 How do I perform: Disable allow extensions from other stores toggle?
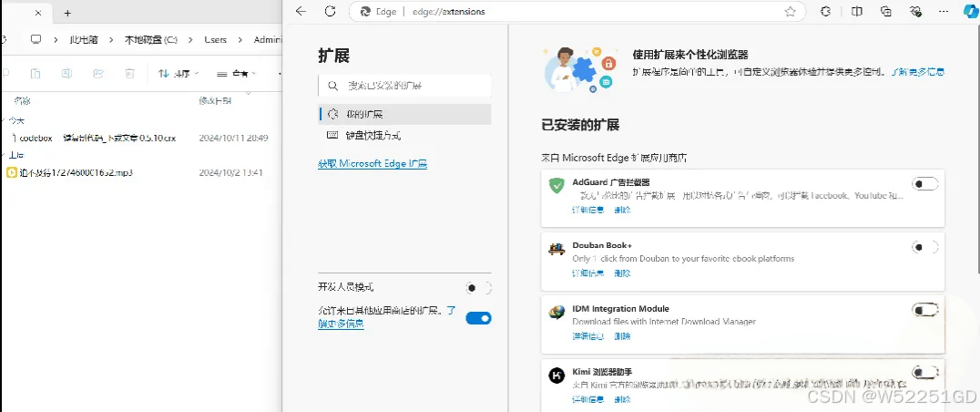pyautogui.click(x=478, y=318)
